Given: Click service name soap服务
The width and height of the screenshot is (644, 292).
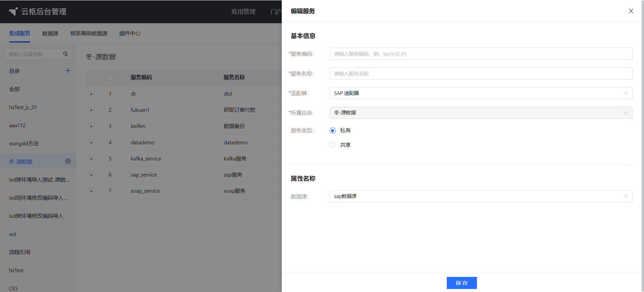Looking at the screenshot, I should (x=234, y=191).
